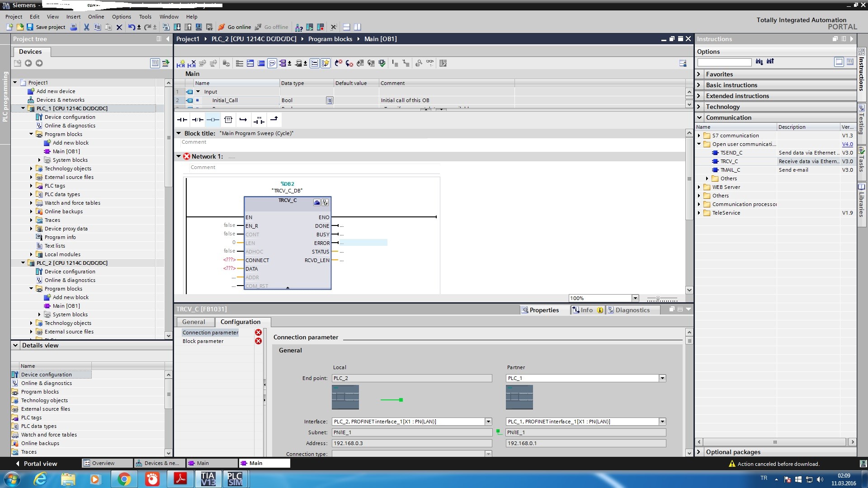Viewport: 868px width, 488px height.
Task: Switch to Portal view
Action: [x=36, y=464]
